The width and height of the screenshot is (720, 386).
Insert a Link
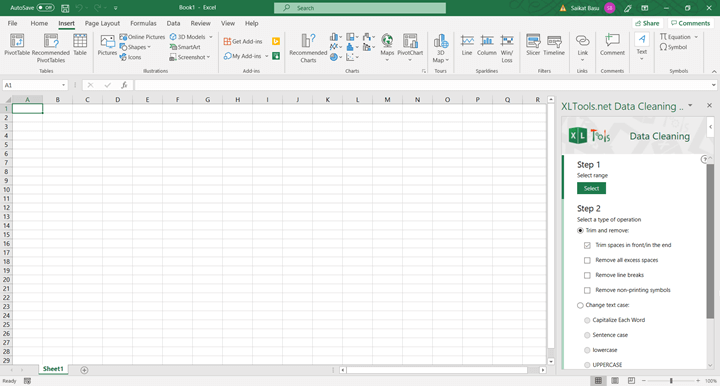pos(582,48)
